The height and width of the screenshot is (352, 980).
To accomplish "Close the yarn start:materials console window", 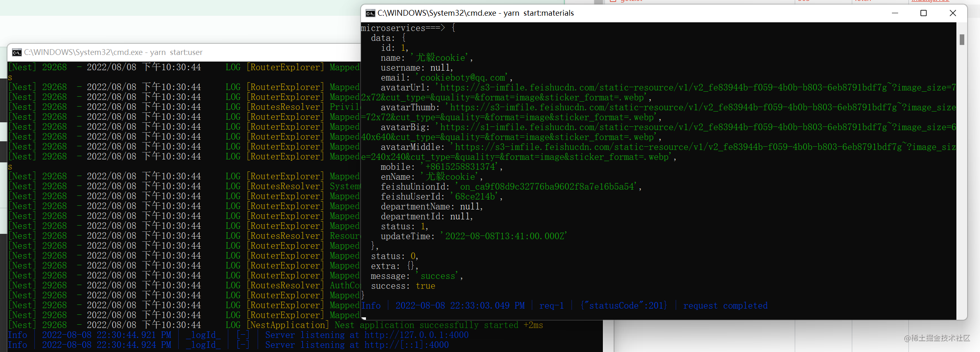I will (x=953, y=13).
